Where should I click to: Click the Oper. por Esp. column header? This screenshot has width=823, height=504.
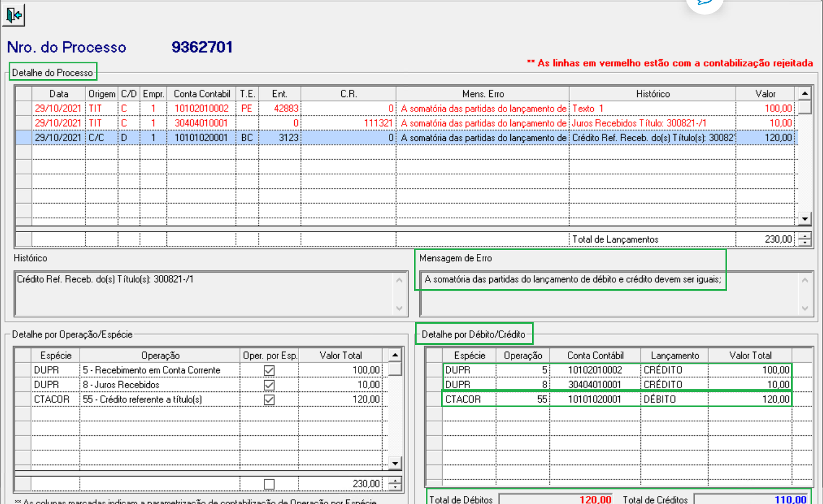tap(269, 356)
